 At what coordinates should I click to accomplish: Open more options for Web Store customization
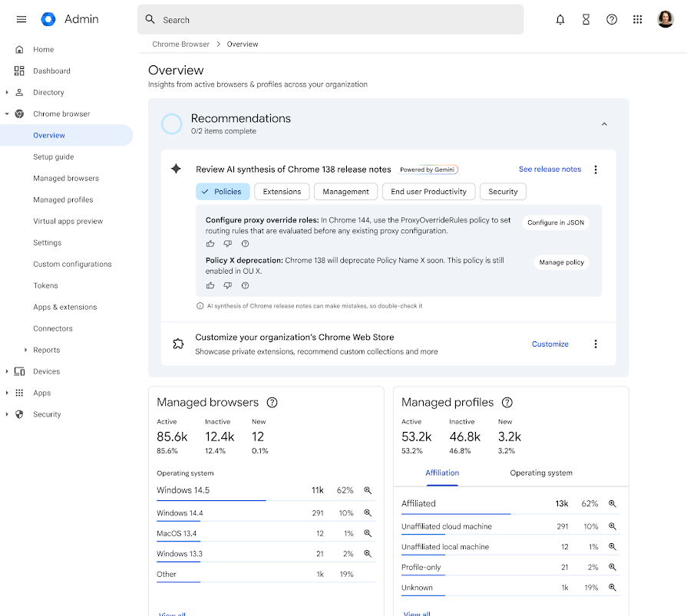[596, 344]
